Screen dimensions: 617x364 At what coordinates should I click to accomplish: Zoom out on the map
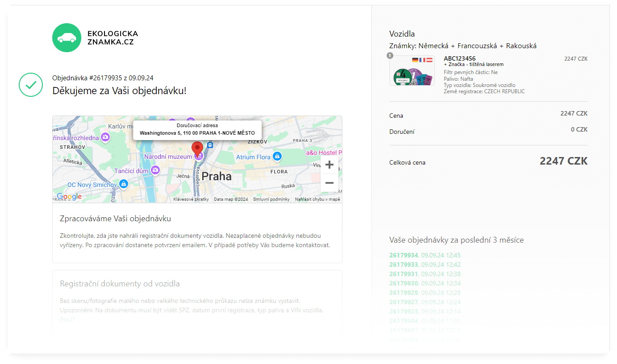[329, 183]
